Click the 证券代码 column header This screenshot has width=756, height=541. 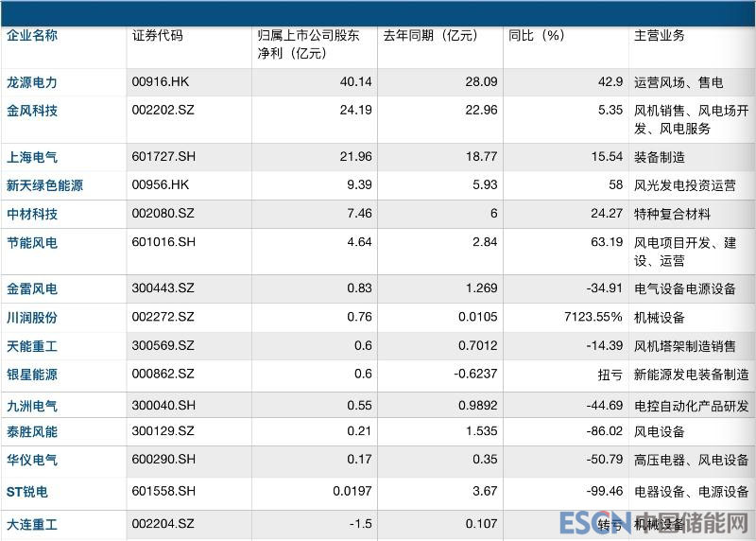point(158,36)
